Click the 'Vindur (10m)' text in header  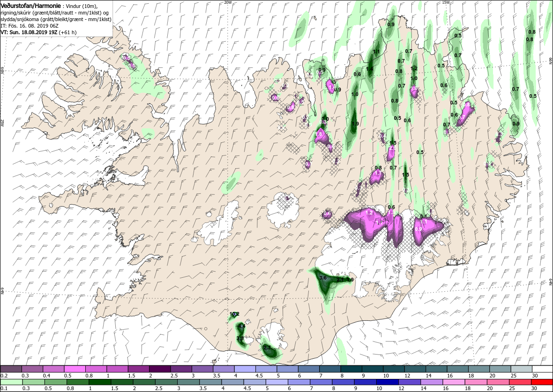82,7
